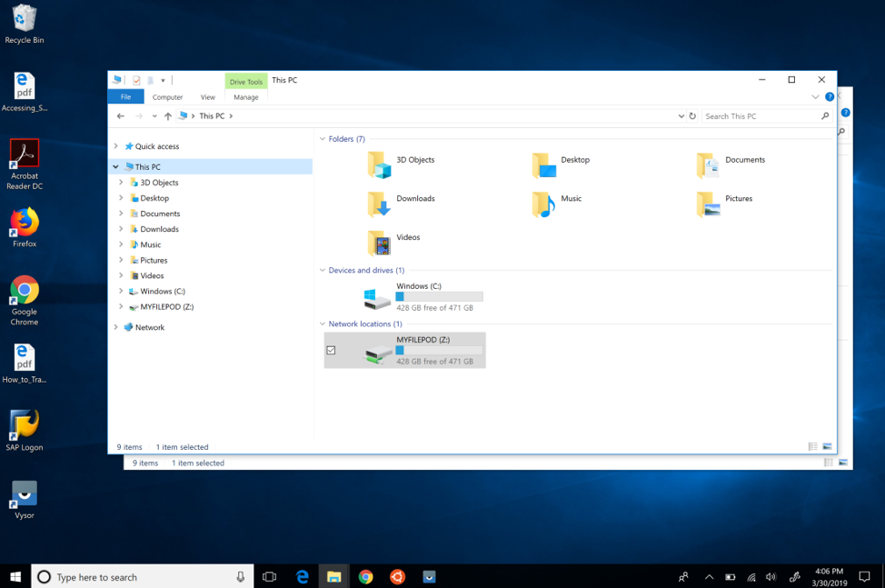The width and height of the screenshot is (885, 588).
Task: Open the recent locations dropdown arrow
Action: pyautogui.click(x=154, y=116)
